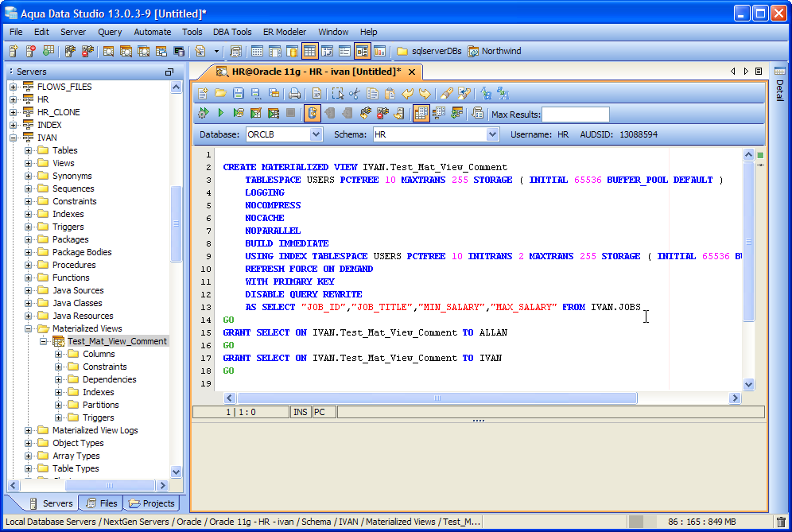Open the Schema HR dropdown
Screen dimensions: 792x532
point(491,135)
